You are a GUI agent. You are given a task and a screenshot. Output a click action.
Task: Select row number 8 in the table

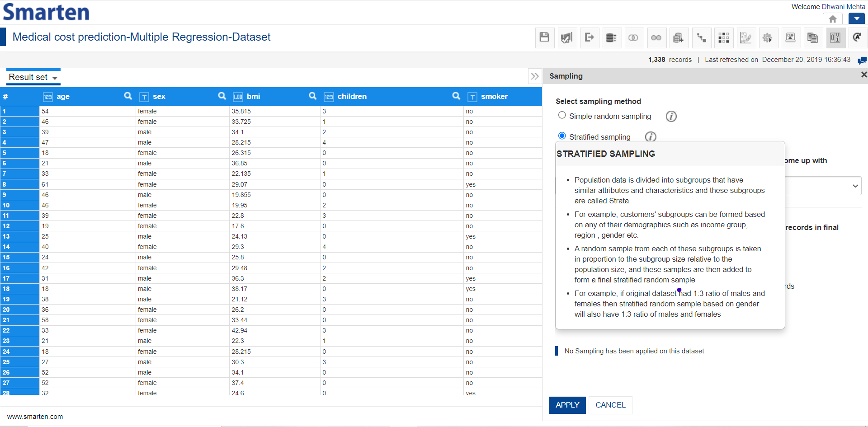coord(19,184)
